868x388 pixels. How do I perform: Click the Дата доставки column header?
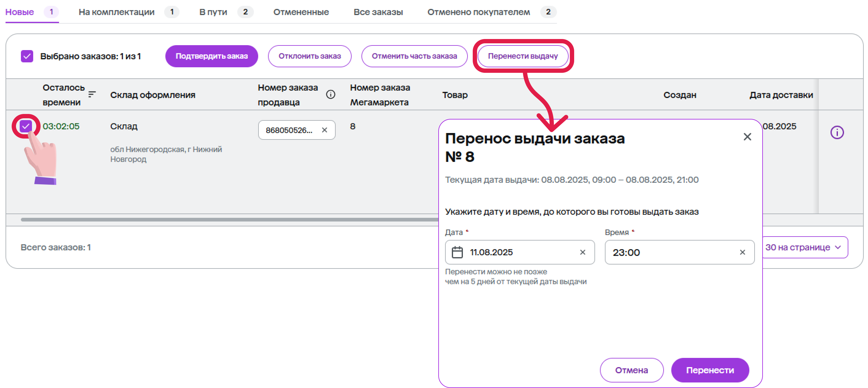coord(781,95)
